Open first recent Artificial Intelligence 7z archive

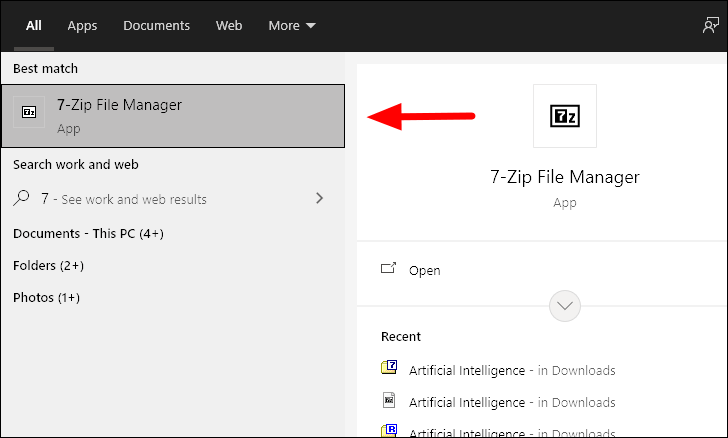pos(512,370)
